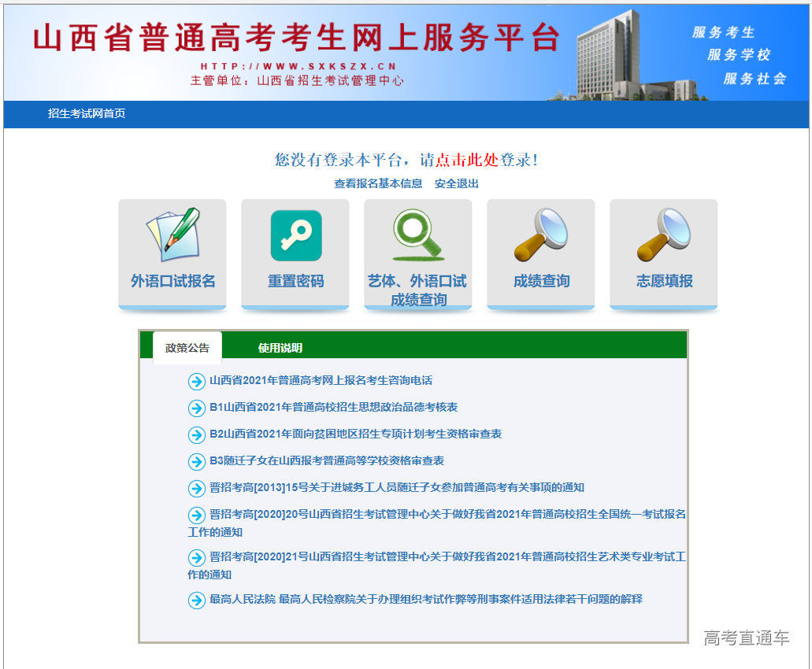Click 安全退出 to log out

458,183
